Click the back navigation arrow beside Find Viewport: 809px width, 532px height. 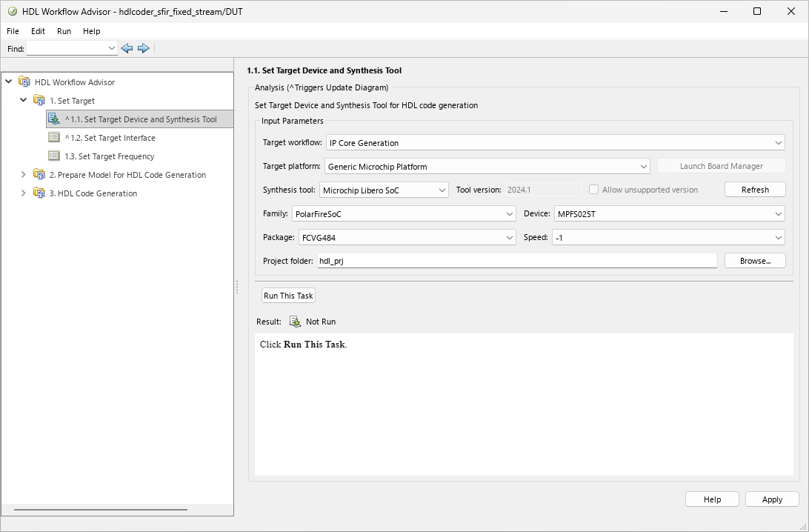(x=127, y=47)
